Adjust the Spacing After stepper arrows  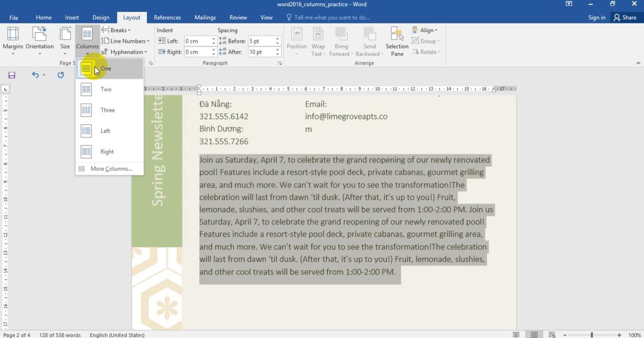278,52
